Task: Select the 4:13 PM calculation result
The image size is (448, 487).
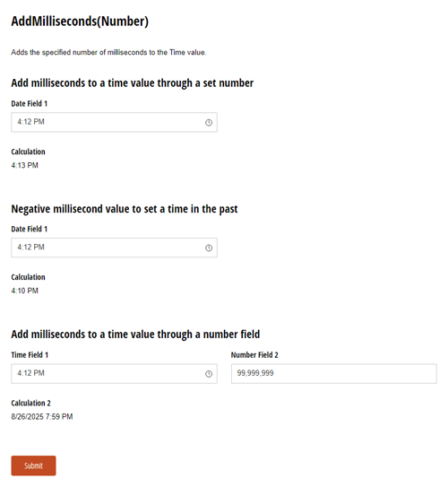Action: click(25, 165)
